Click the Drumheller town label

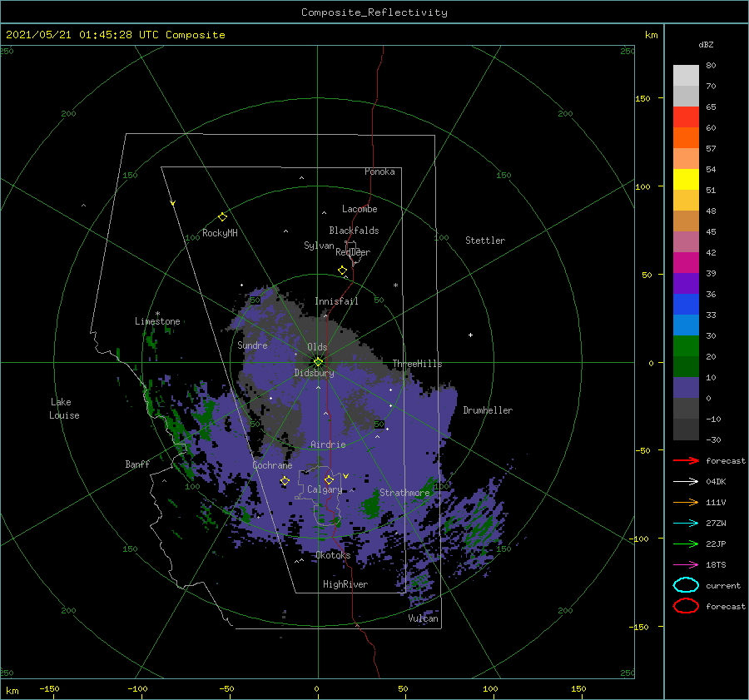click(x=488, y=410)
